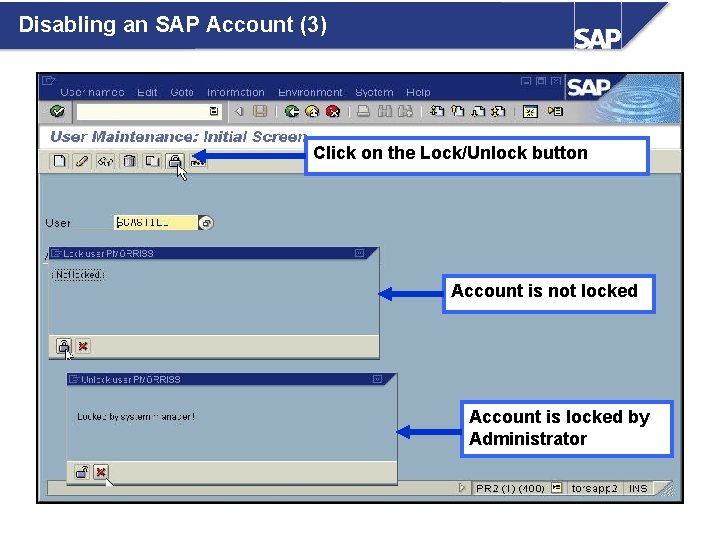This screenshot has width=720, height=540.
Task: Click the status bar system info selector icon
Action: [557, 488]
